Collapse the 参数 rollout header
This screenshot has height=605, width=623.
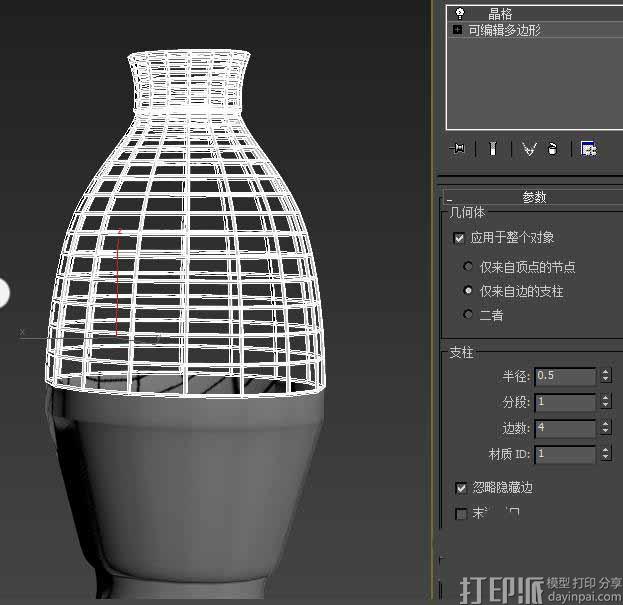(x=534, y=198)
